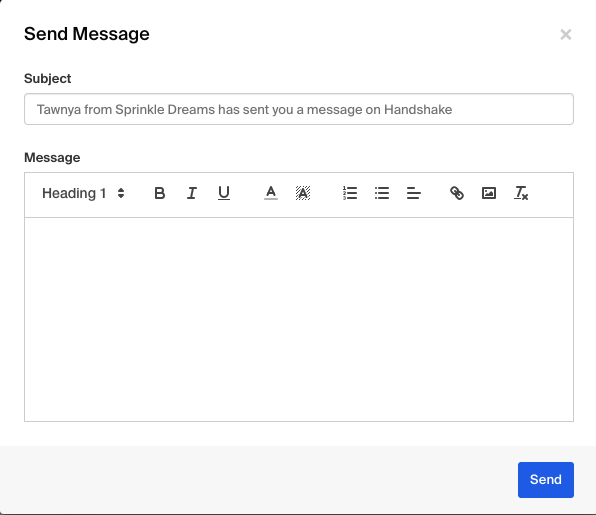Click the Send button
The width and height of the screenshot is (596, 515).
pos(546,480)
